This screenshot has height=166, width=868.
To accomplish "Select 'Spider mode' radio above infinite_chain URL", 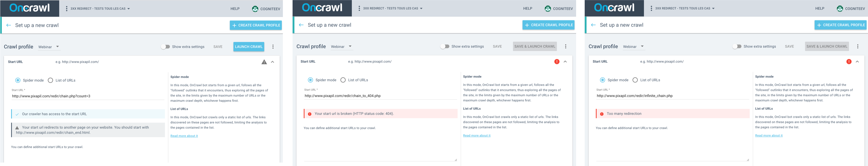I will click(x=603, y=80).
